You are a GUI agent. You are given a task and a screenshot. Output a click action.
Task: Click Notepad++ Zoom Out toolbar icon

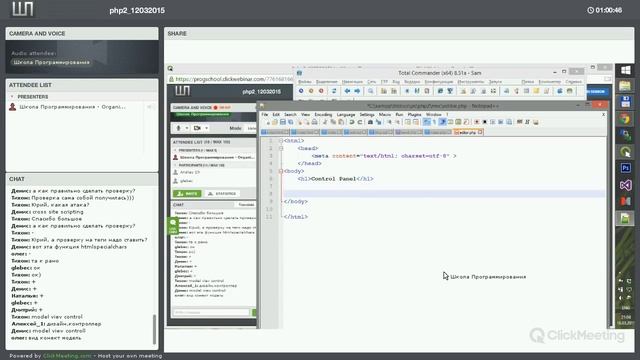[398, 122]
